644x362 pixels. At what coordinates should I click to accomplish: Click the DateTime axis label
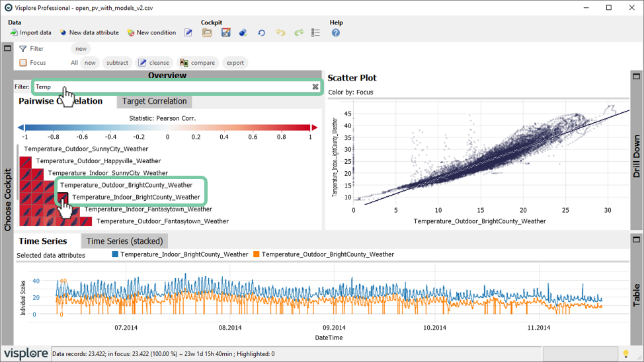pyautogui.click(x=329, y=338)
